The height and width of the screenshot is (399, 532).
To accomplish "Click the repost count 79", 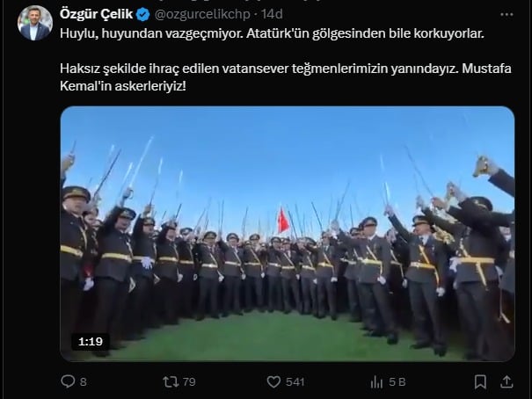I will [189, 382].
